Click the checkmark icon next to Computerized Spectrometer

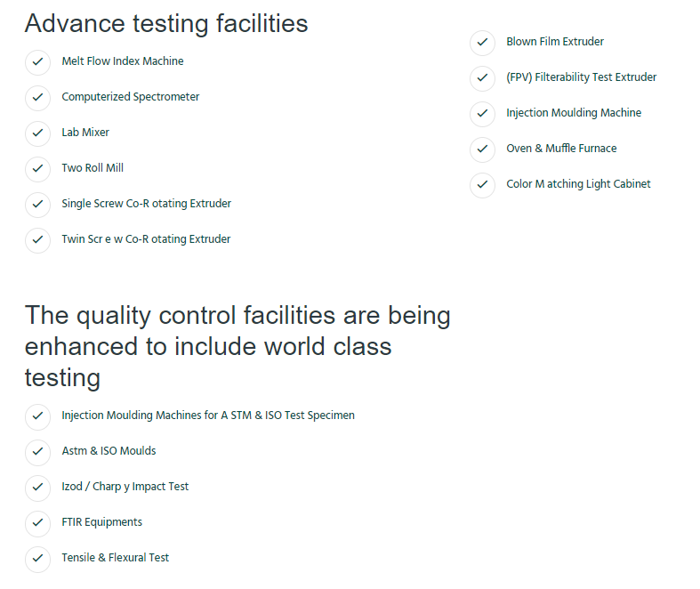[x=37, y=97]
